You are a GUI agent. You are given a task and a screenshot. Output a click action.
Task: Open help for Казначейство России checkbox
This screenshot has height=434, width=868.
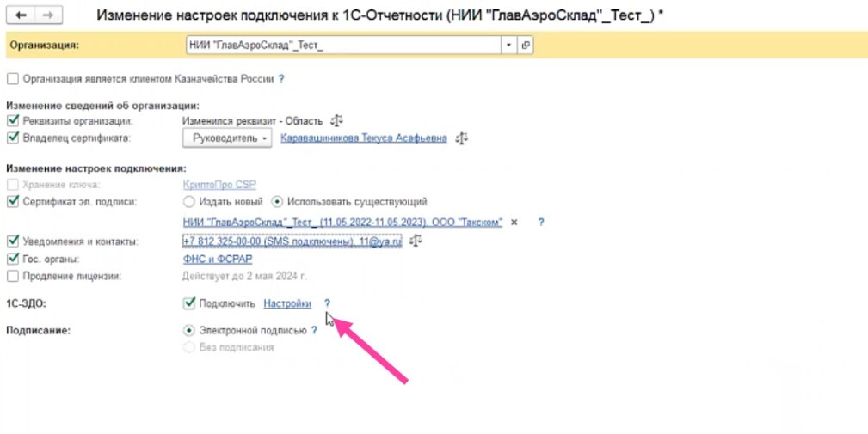coord(281,79)
